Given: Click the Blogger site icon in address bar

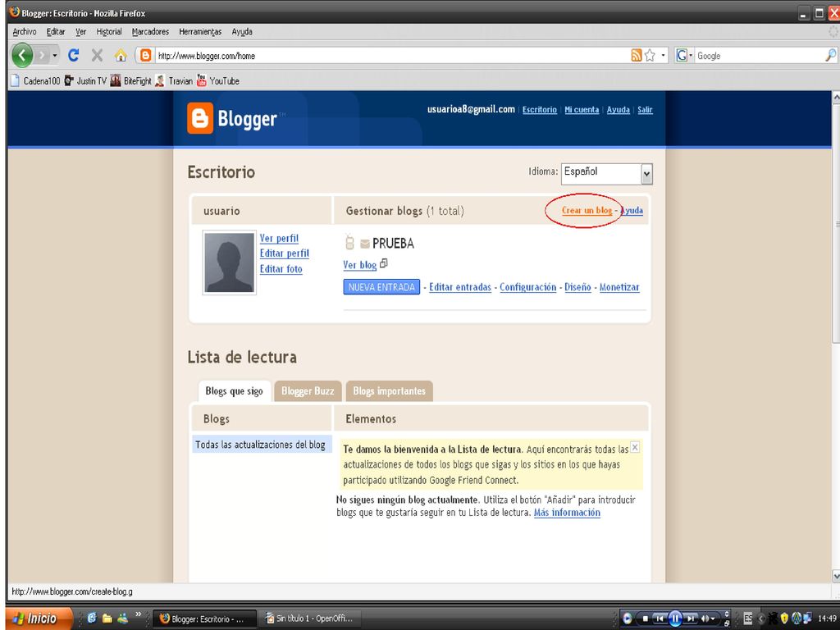Looking at the screenshot, I should coord(145,55).
